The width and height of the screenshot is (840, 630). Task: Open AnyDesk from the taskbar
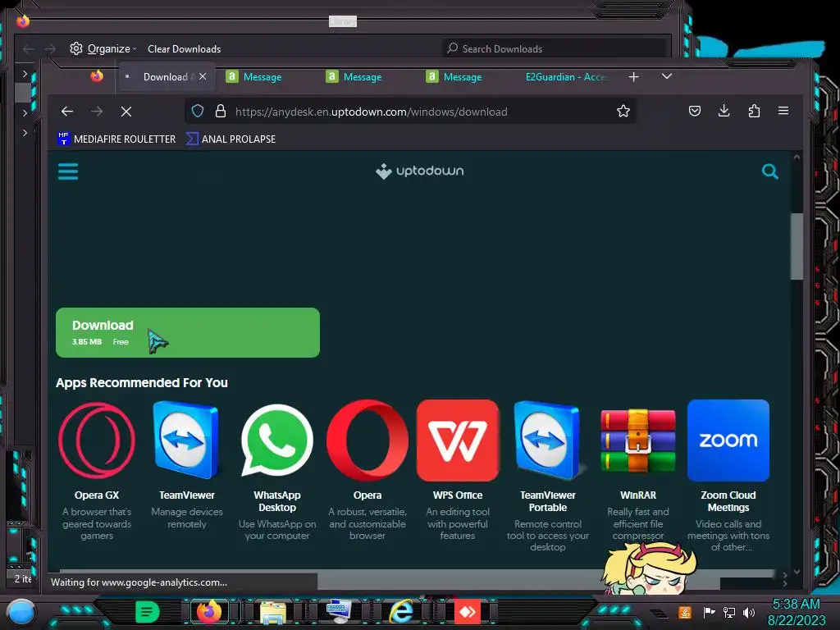[468, 612]
